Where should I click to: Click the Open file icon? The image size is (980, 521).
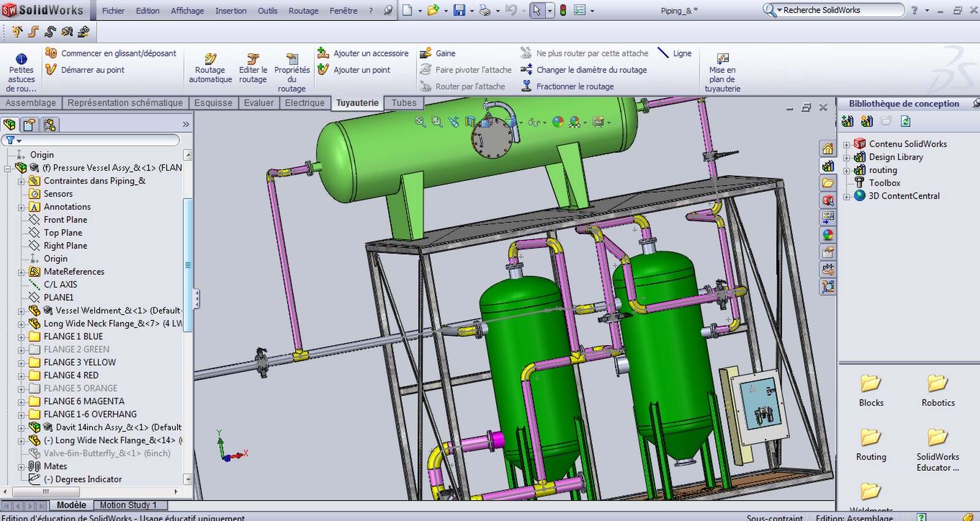coord(433,10)
